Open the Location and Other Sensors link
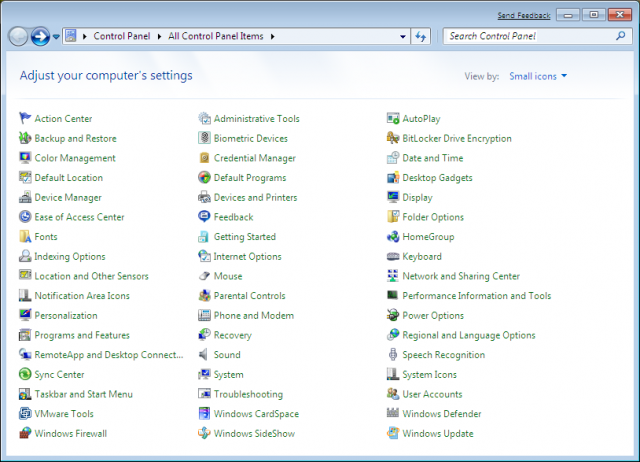 pyautogui.click(x=91, y=276)
